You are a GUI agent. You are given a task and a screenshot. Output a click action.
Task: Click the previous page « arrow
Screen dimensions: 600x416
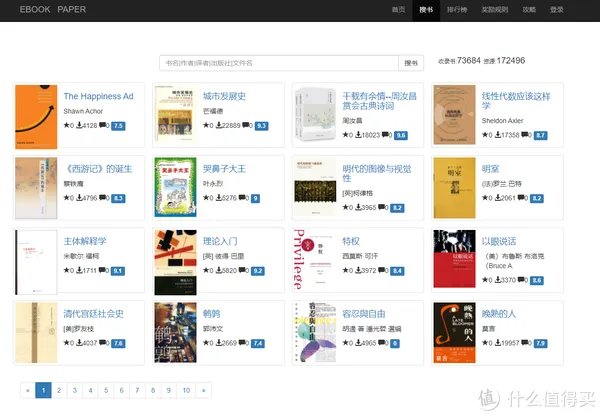point(28,390)
